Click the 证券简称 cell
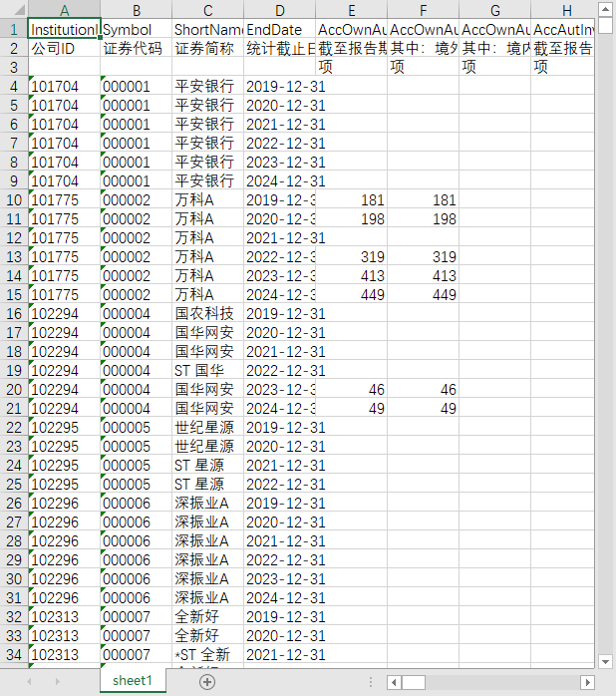This screenshot has width=616, height=696. point(208,48)
